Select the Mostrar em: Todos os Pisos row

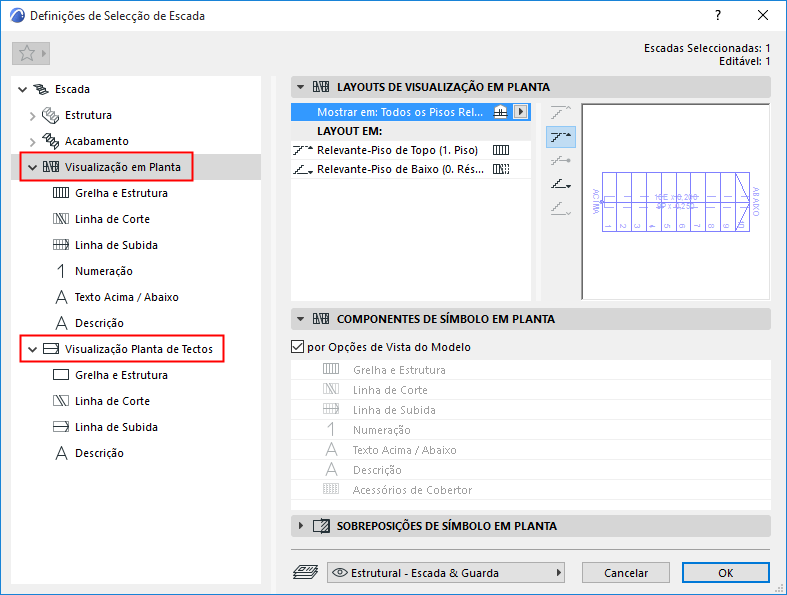point(411,112)
